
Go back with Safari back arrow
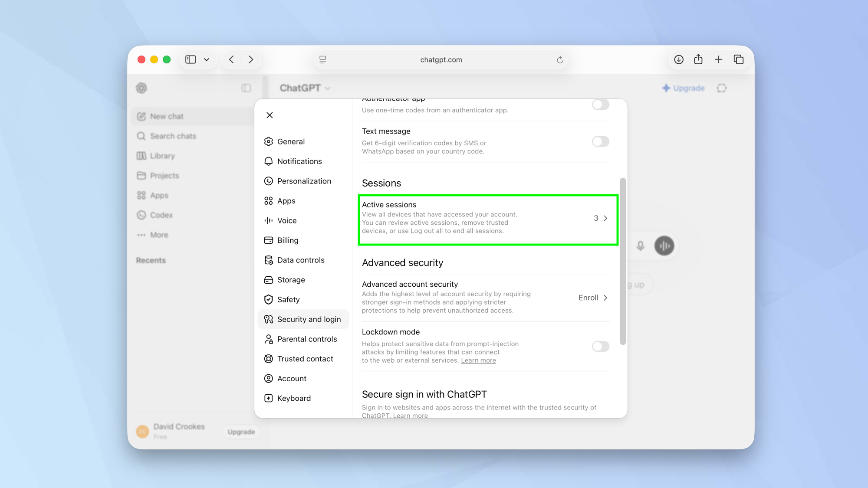click(231, 59)
